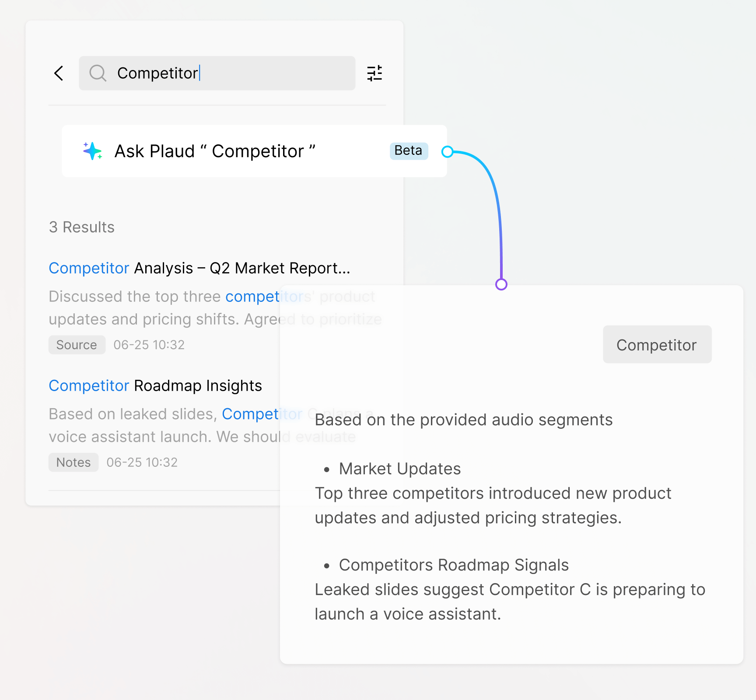
Task: Click the Notes tag
Action: (x=73, y=462)
